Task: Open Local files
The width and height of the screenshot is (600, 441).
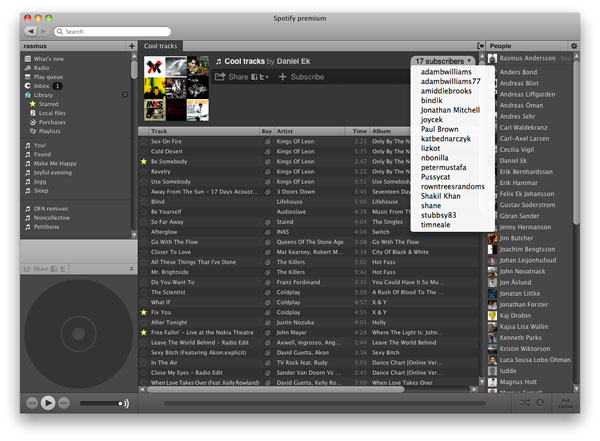Action: point(48,113)
